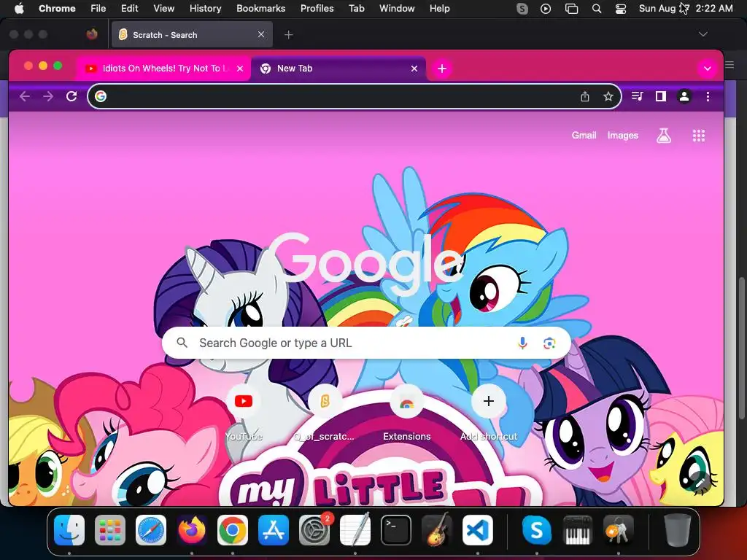
Task: Select the New Tab tab
Action: coord(338,69)
